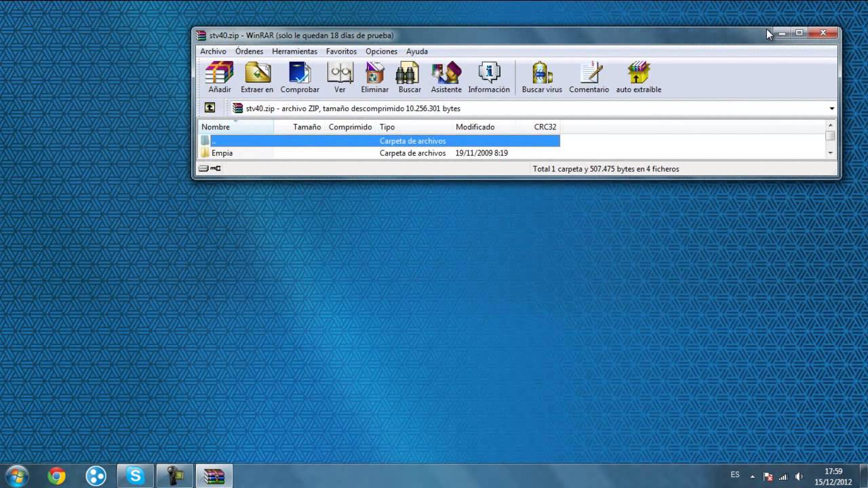Close the WinRAR window
This screenshot has width=868, height=488.
click(823, 33)
